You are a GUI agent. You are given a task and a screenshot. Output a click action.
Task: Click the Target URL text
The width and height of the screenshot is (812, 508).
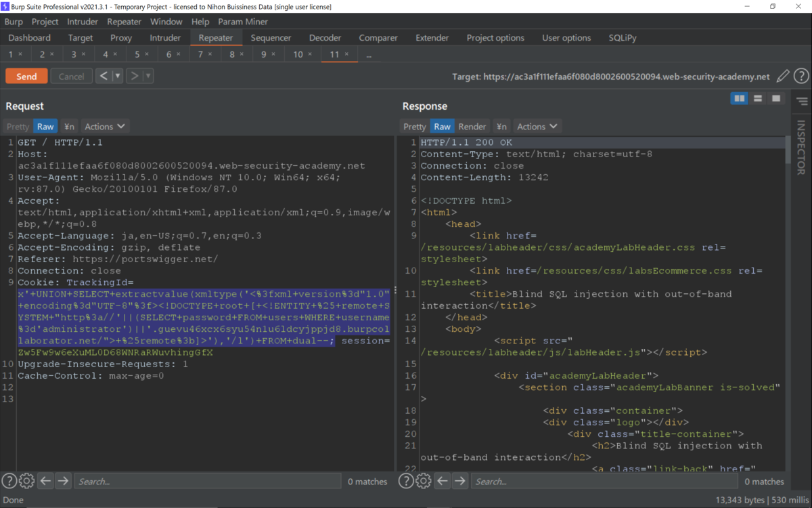coord(611,77)
